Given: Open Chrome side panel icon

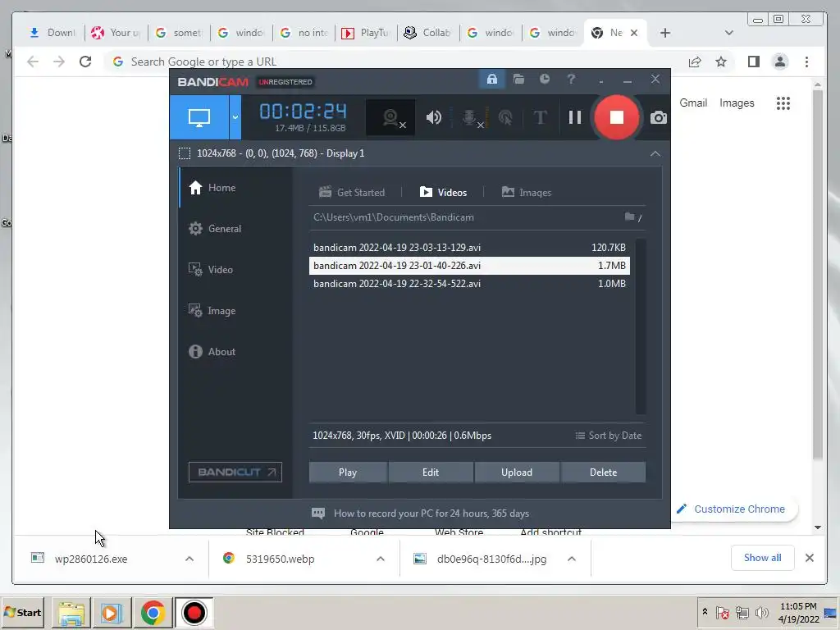Looking at the screenshot, I should pyautogui.click(x=754, y=62).
